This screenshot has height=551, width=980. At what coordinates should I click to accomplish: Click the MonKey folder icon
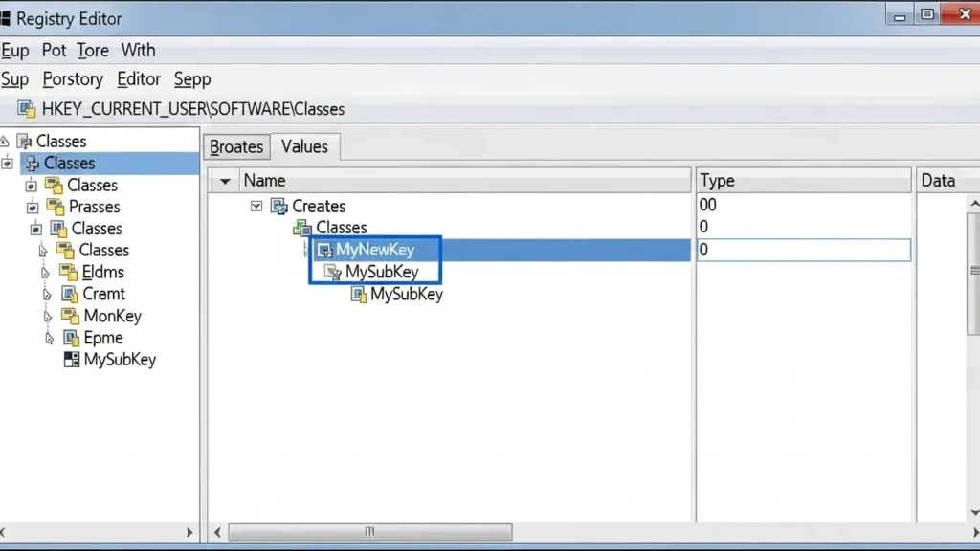tap(70, 316)
